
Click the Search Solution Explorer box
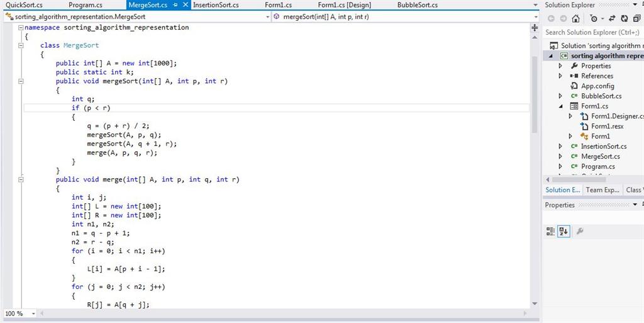point(594,32)
